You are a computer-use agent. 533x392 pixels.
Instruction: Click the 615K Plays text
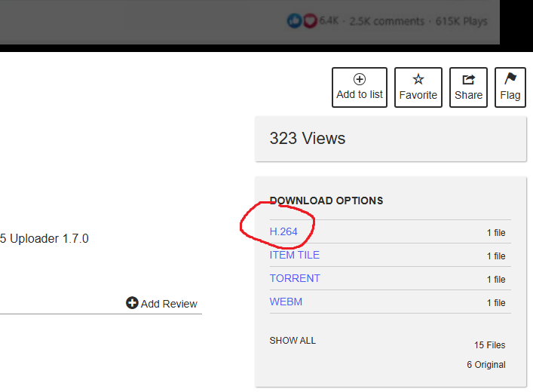point(461,21)
